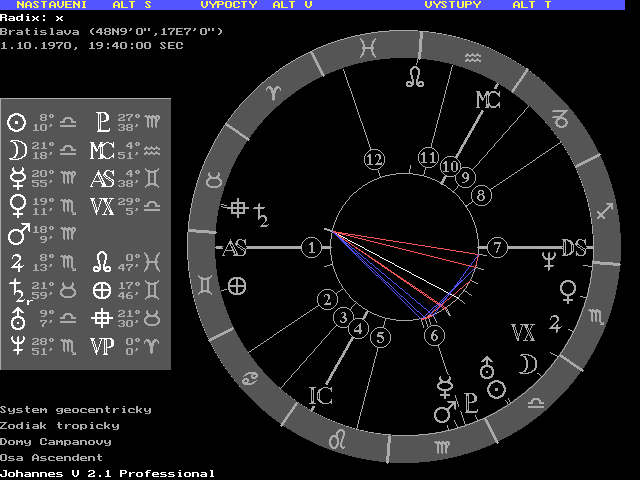This screenshot has height=480, width=640.
Task: Open the VYPOCTY menu
Action: point(229,5)
